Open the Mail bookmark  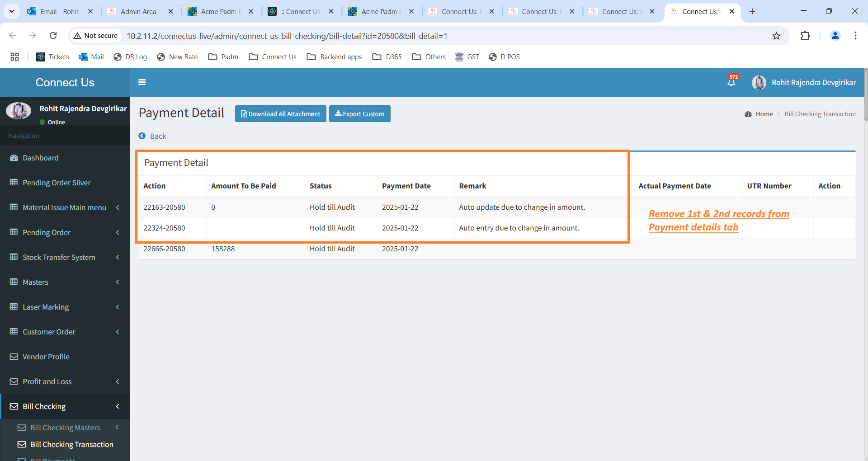[91, 56]
